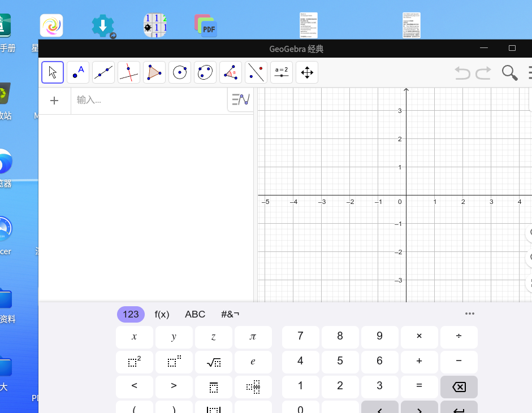The image size is (532, 413).
Task: Insert pi with the π key
Action: click(x=253, y=337)
